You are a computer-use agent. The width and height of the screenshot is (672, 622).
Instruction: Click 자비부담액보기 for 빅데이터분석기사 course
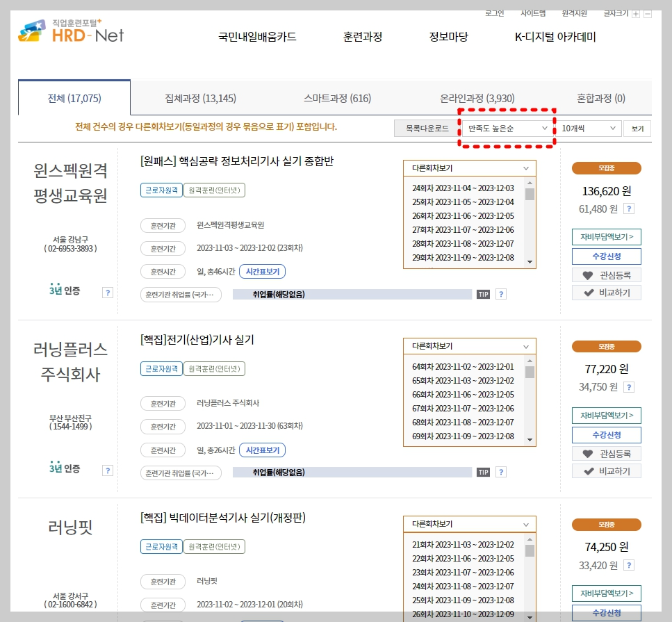coord(607,594)
